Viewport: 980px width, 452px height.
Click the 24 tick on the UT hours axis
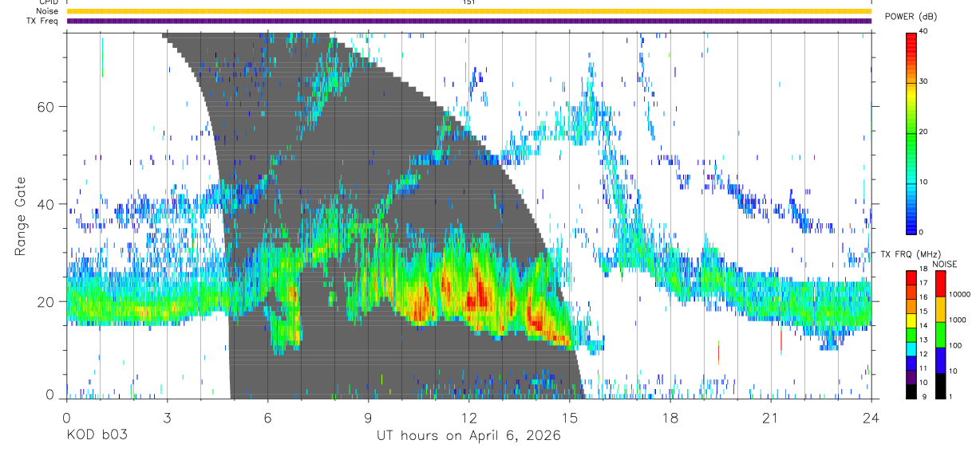[871, 417]
